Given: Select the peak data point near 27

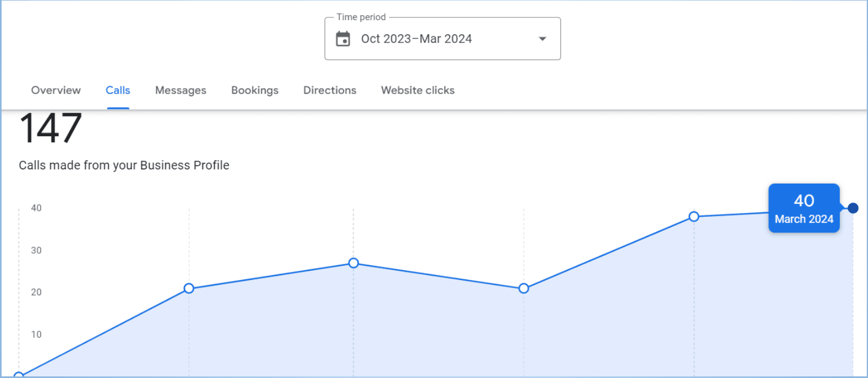Looking at the screenshot, I should click(353, 263).
